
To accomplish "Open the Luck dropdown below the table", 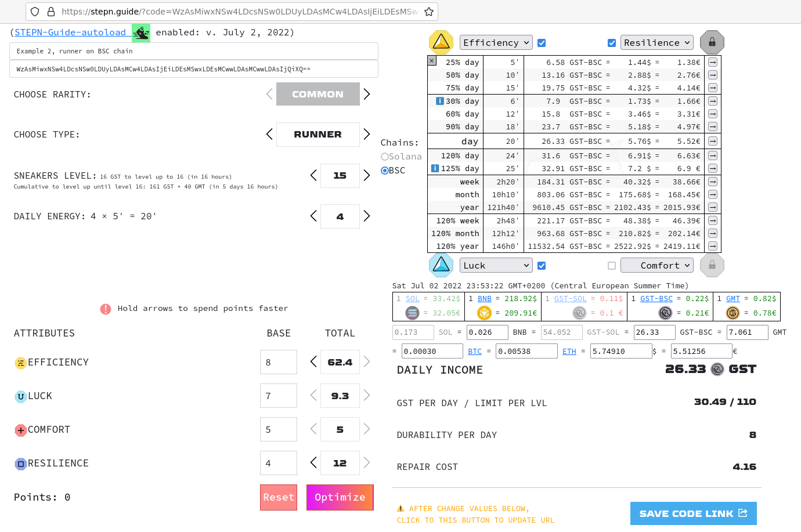I will click(496, 265).
